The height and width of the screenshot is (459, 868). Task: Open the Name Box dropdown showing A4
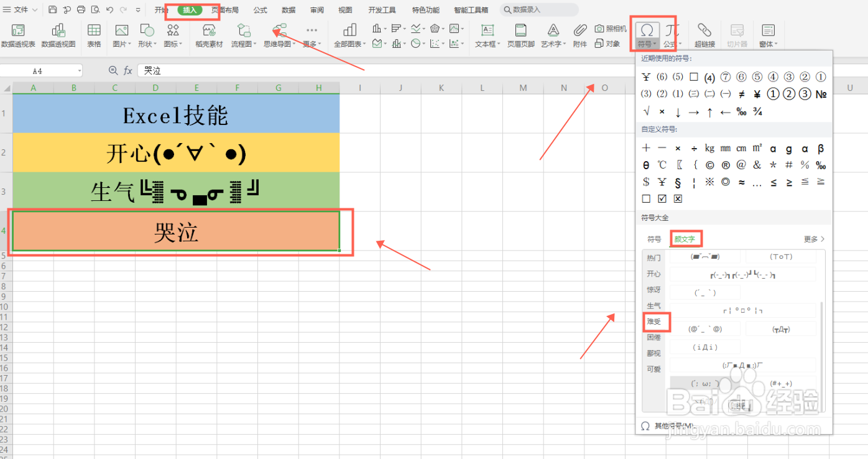pos(80,70)
